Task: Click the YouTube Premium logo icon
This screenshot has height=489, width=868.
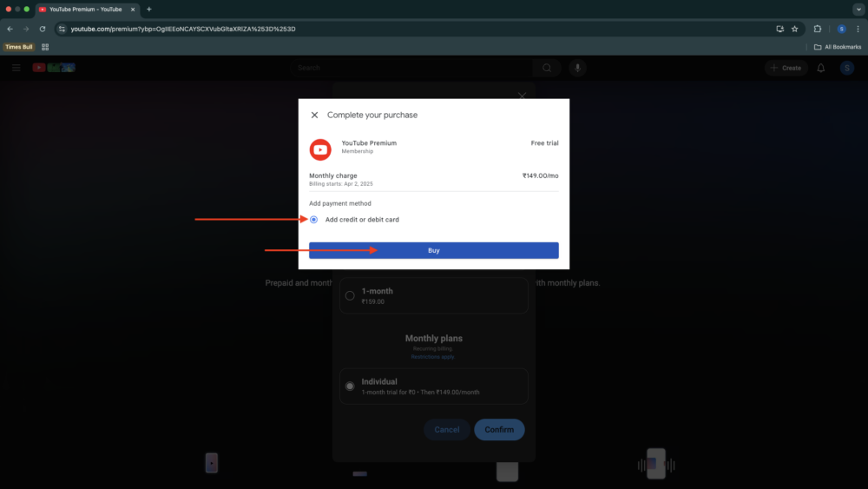Action: coord(320,149)
